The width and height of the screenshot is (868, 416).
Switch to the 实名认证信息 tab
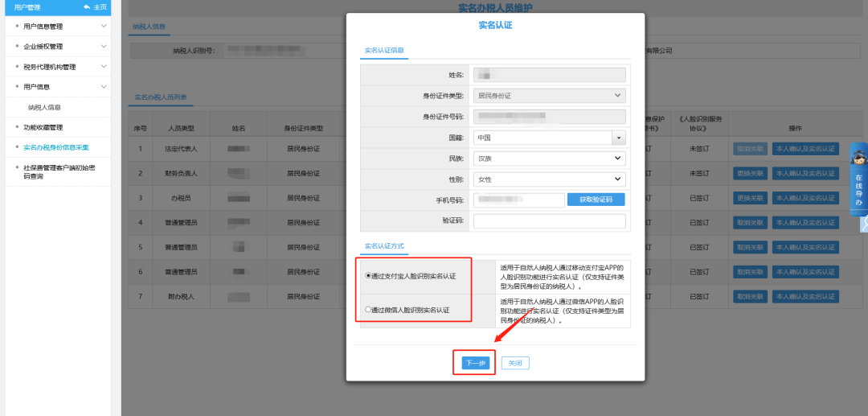[384, 51]
